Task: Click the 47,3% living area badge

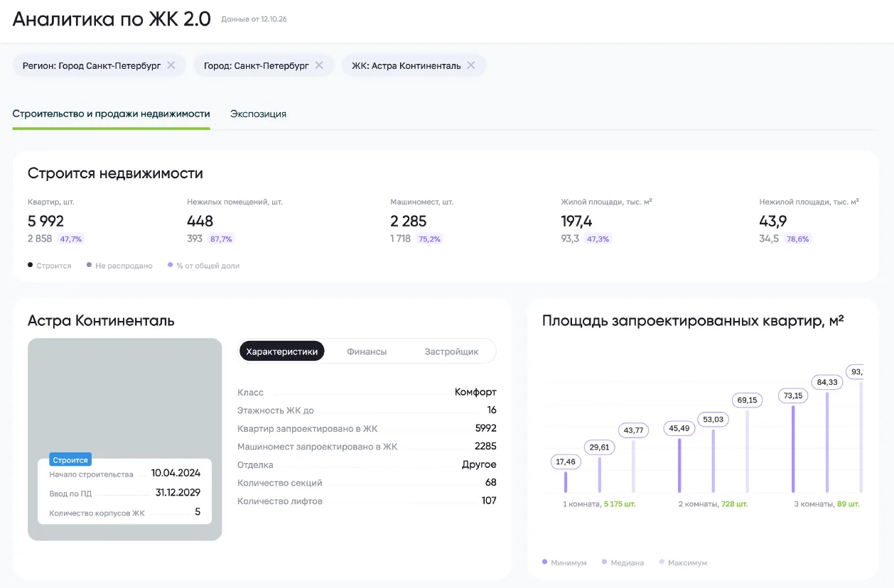Action: click(x=598, y=239)
